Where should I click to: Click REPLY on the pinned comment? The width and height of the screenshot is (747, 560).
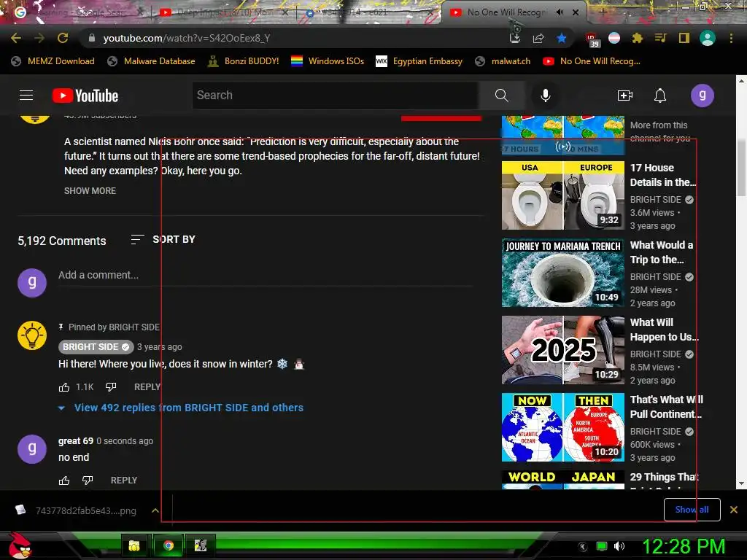click(x=147, y=387)
